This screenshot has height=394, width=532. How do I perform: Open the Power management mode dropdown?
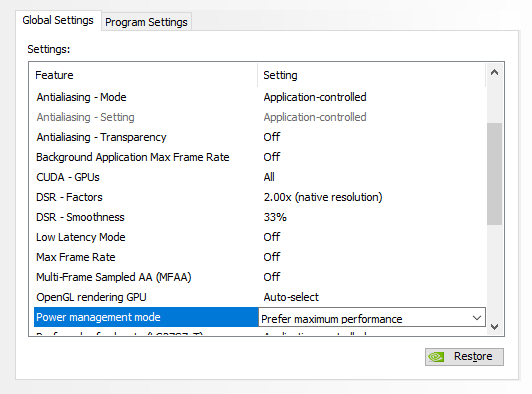[372, 318]
